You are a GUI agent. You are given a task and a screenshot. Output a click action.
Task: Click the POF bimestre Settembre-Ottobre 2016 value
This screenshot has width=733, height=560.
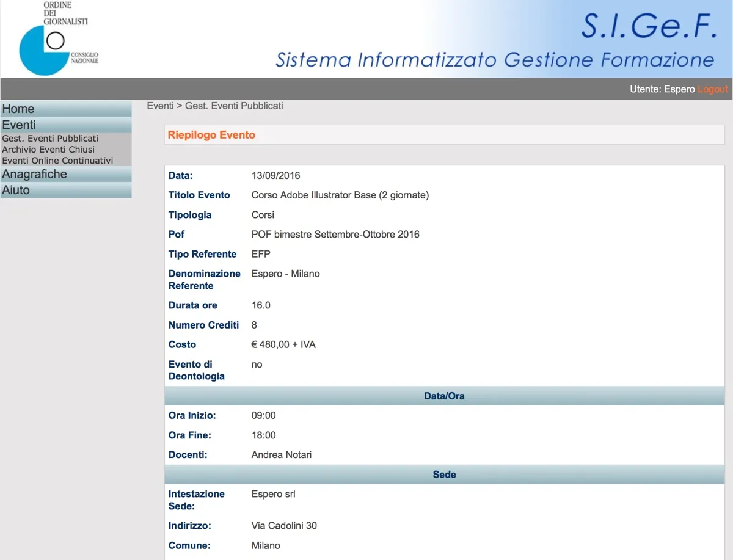pos(335,235)
